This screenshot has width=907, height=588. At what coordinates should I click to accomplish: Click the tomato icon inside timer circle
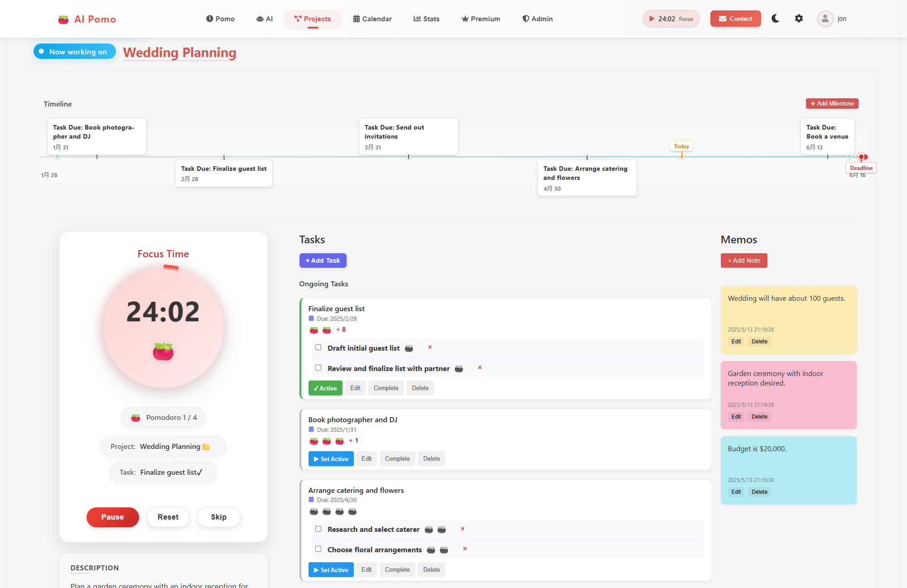coord(163,352)
